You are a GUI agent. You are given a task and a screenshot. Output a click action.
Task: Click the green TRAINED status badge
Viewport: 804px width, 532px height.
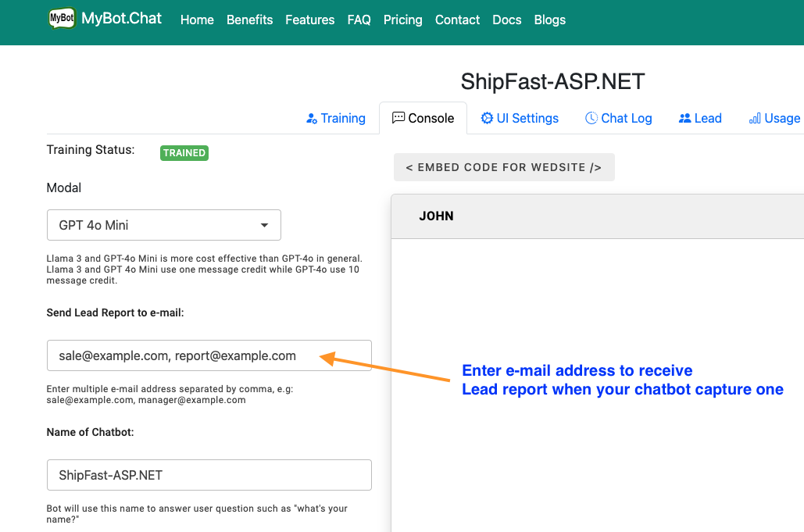(x=184, y=152)
